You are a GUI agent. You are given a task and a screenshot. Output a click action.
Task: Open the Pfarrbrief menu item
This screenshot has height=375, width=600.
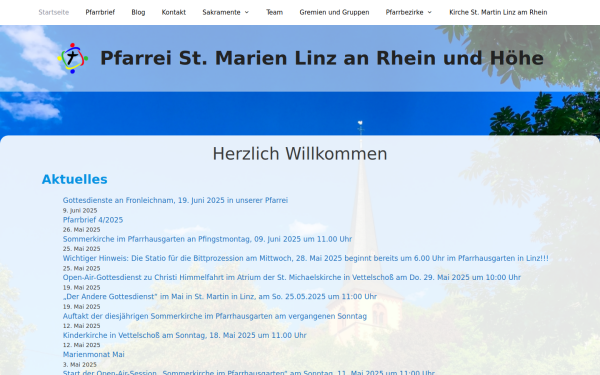tap(100, 12)
